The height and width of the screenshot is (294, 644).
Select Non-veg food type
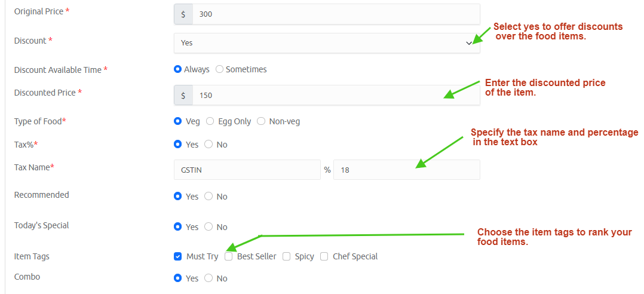(x=261, y=121)
